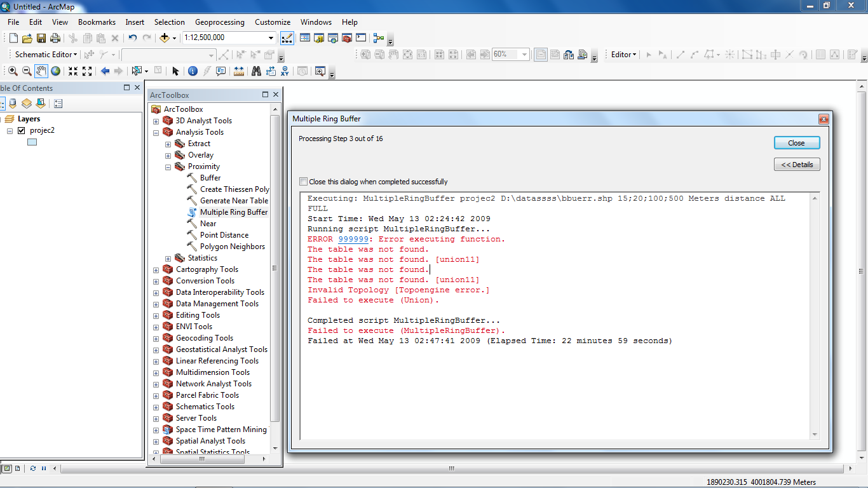The width and height of the screenshot is (868, 488).
Task: Click the Measure ruler tool
Action: pyautogui.click(x=239, y=71)
